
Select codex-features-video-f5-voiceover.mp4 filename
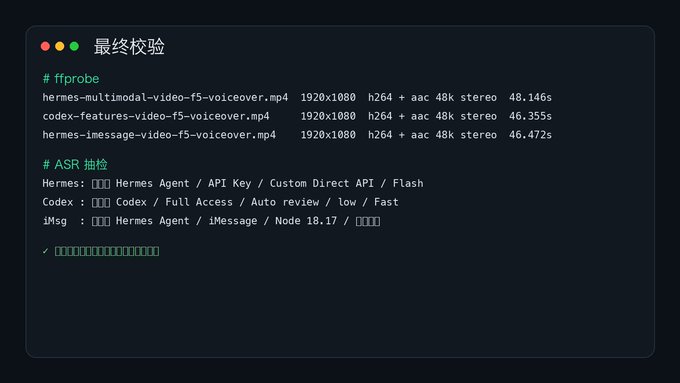pos(156,116)
